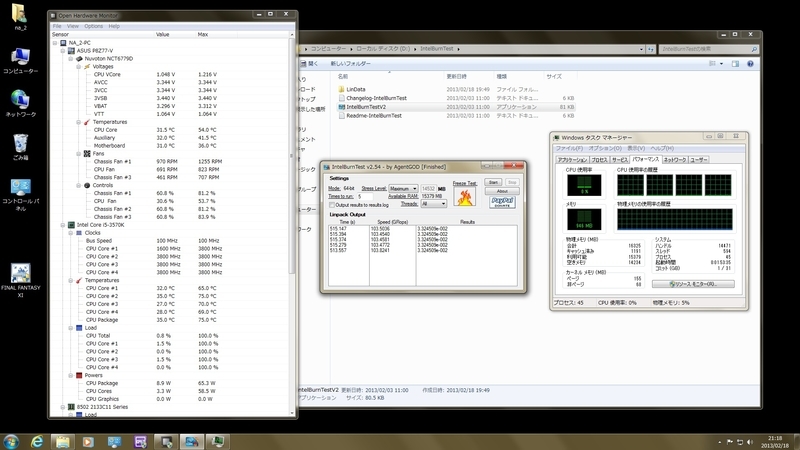
Task: Switch to the ネットワーク tab in Task Manager
Action: (x=674, y=160)
